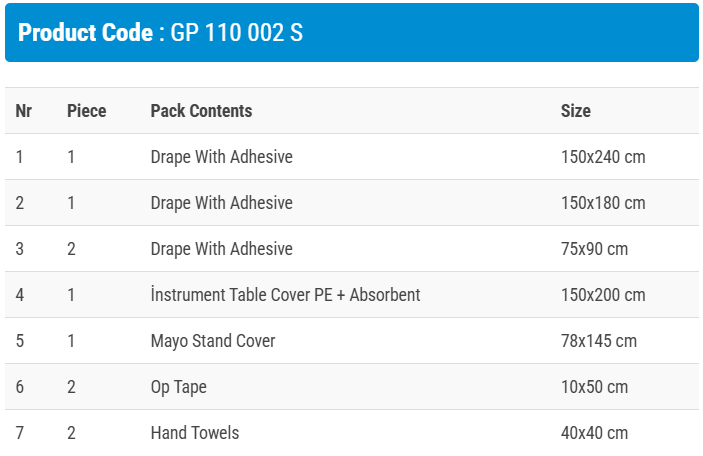Click the 150x200 cm size value
Screen dimensions: 703x456
point(603,295)
